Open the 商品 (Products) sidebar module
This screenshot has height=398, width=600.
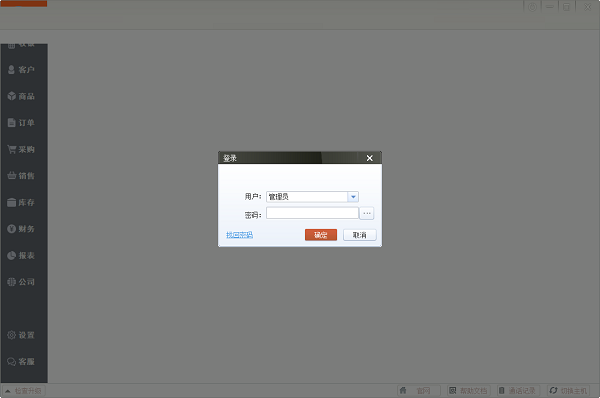[x=21, y=96]
